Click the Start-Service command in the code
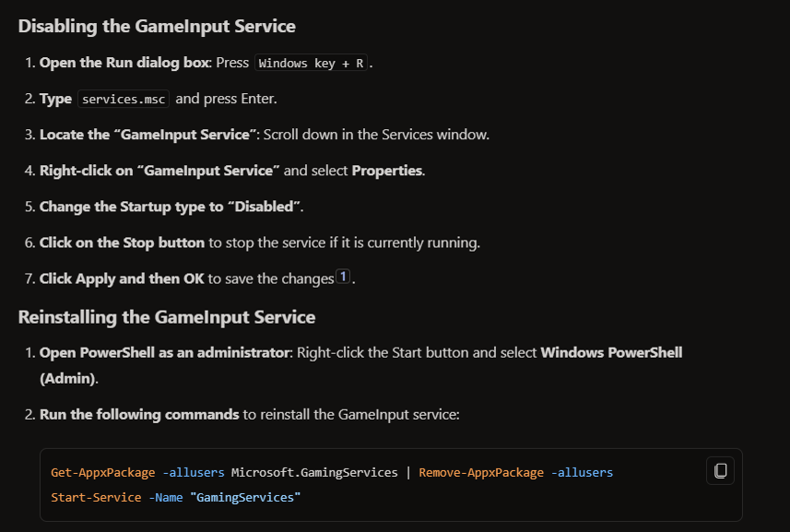790x532 pixels. 96,498
